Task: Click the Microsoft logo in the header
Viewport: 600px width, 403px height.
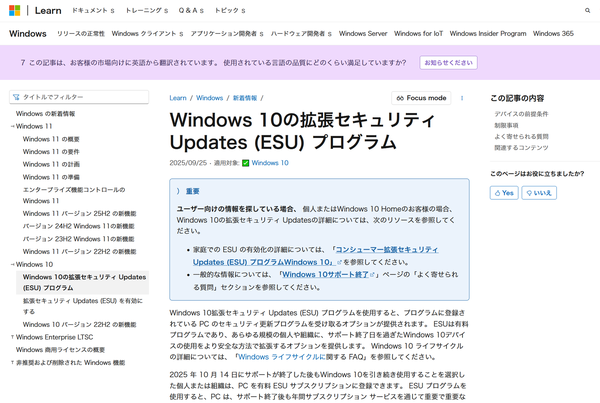Action: (x=14, y=9)
